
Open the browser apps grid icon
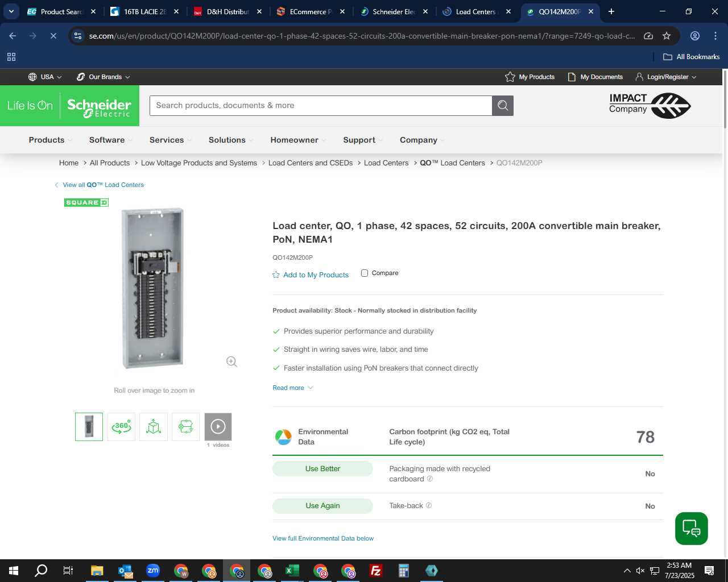click(11, 57)
